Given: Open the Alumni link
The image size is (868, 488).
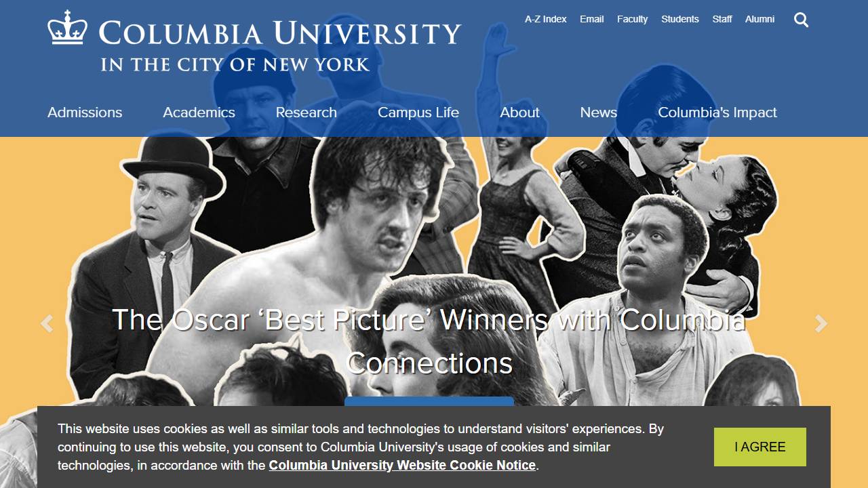Looking at the screenshot, I should tap(759, 19).
